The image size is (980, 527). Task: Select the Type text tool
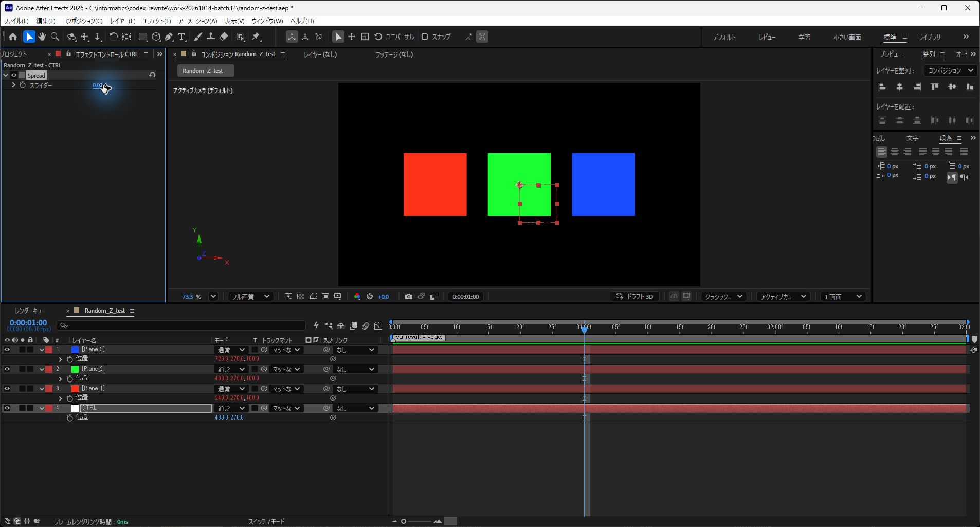(182, 37)
